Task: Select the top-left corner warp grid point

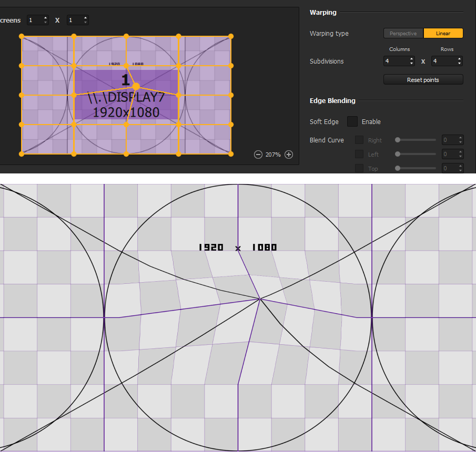Action: [22, 36]
